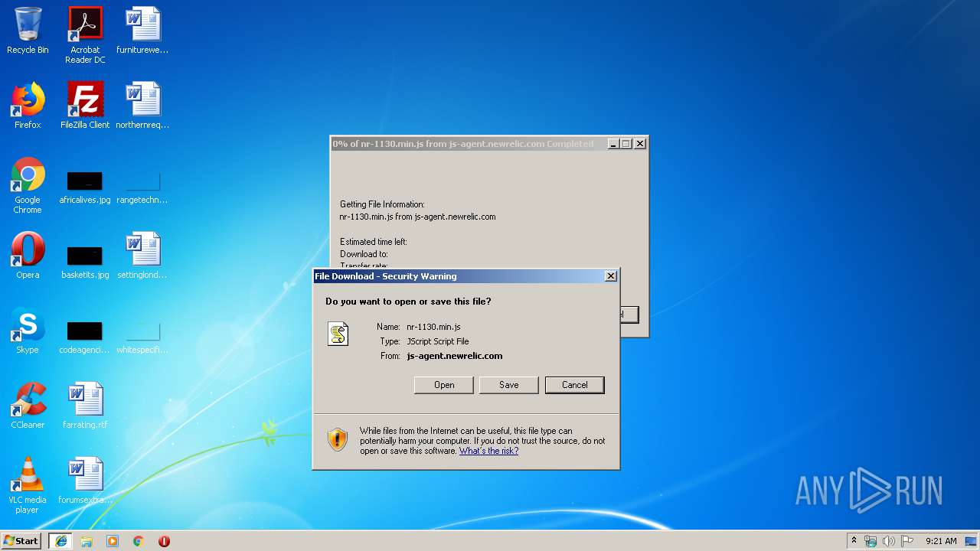Click the JScript file icon in dialog
The height and width of the screenshot is (551, 980).
point(338,334)
